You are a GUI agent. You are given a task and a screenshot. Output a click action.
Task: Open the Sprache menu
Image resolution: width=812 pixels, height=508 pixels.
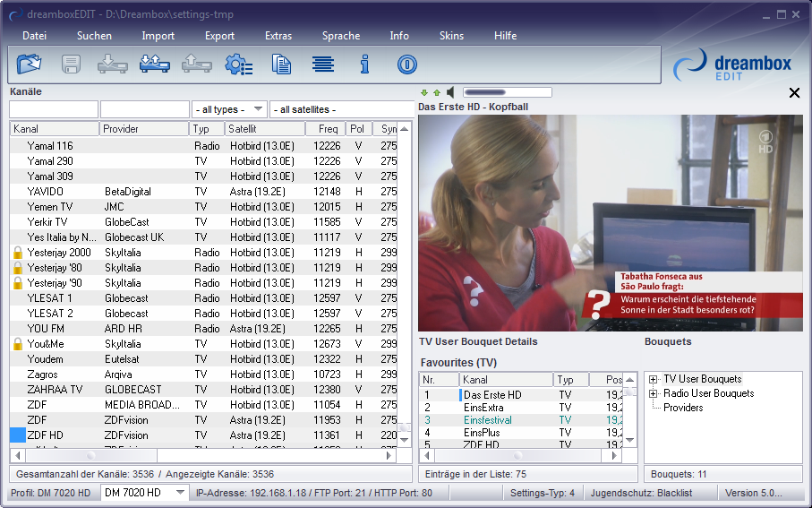[x=341, y=36]
